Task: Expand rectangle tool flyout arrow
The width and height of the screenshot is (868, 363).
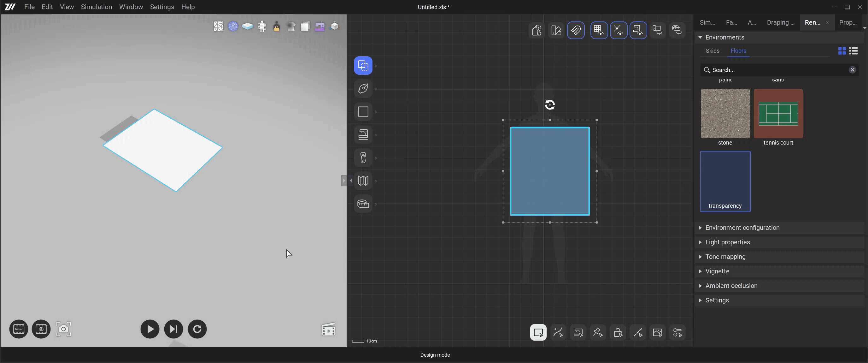Action: (376, 112)
